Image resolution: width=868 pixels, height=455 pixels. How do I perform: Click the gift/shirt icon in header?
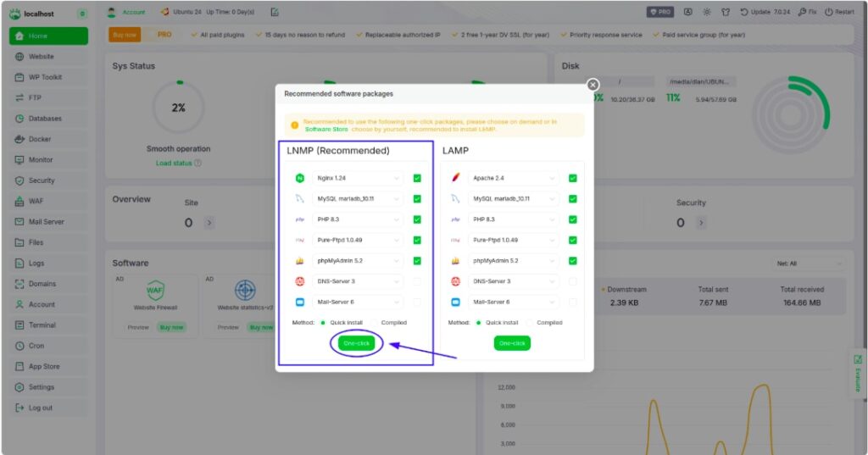(x=726, y=12)
